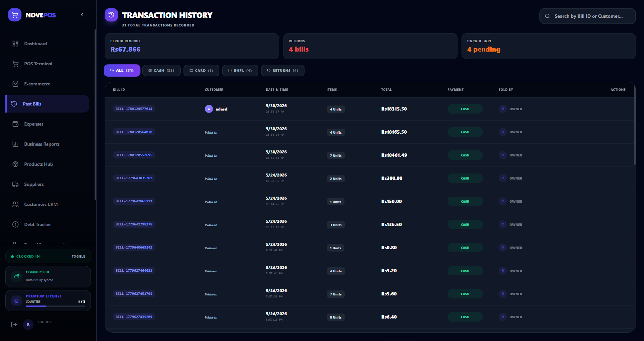Click the adasd customer avatar
The height and width of the screenshot is (341, 644).
coord(209,109)
